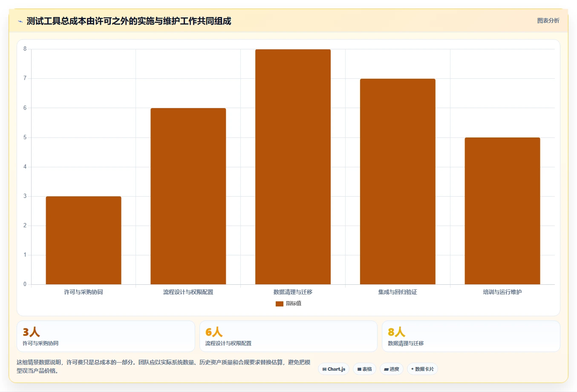This screenshot has width=577, height=392.
Task: Click the 流程设计与权限配置 bar in chart
Action: click(188, 196)
